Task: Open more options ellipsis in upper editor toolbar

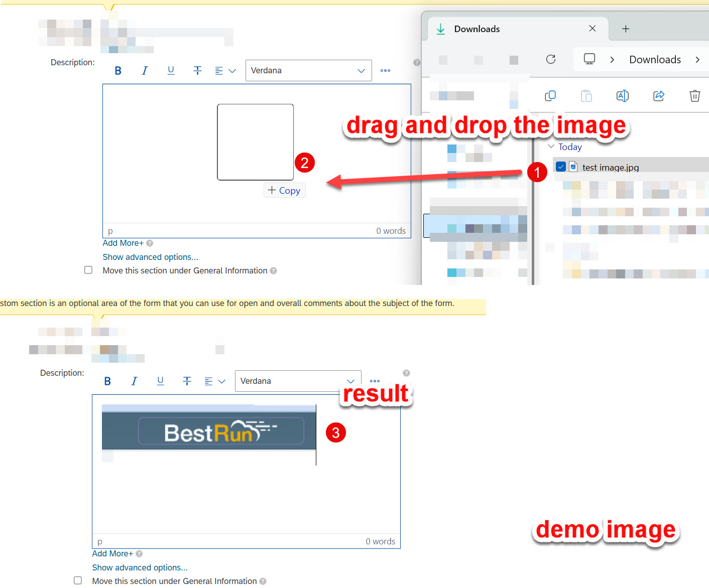Action: tap(385, 71)
